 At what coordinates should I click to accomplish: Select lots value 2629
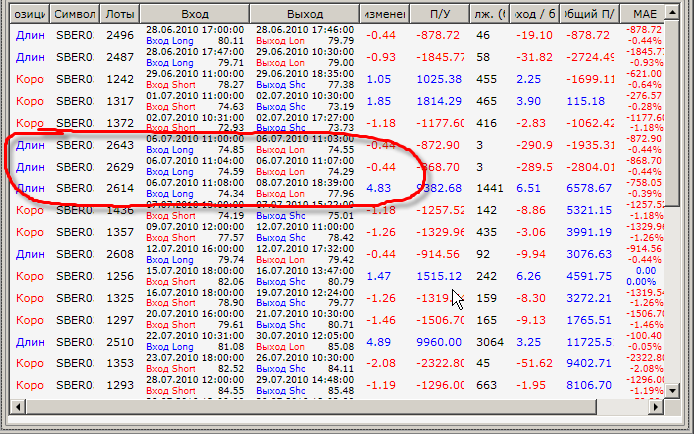click(x=120, y=167)
